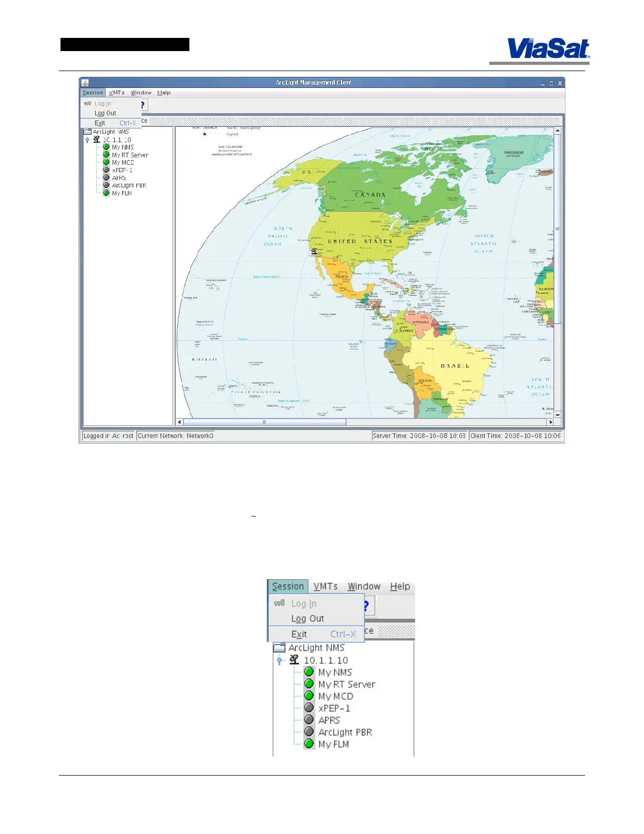Screen dimensions: 644x834
Task: Open the Session menu in the full client window
Action: point(93,93)
